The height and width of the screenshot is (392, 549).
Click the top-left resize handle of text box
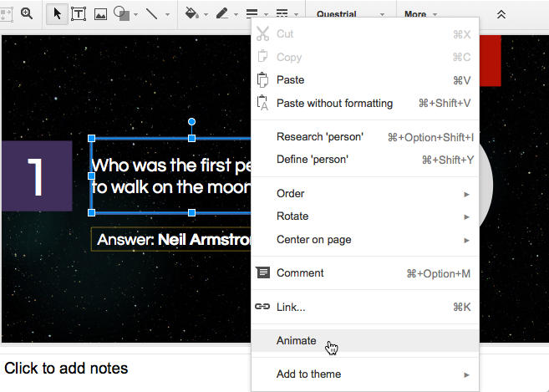pos(91,139)
